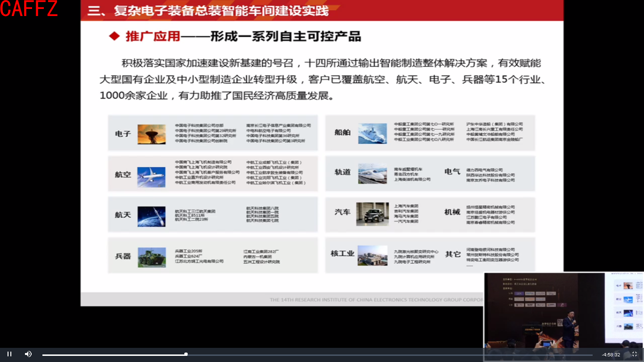Click the car image beside 汽车
644x362 pixels.
(372, 214)
